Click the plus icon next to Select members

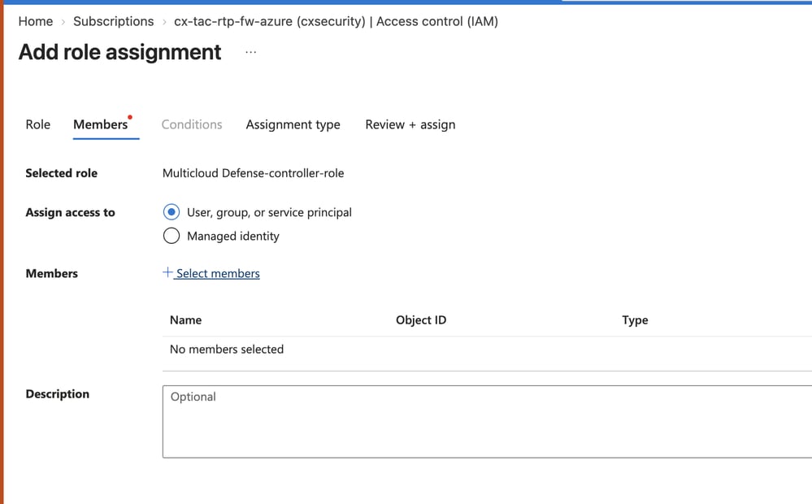tap(167, 272)
